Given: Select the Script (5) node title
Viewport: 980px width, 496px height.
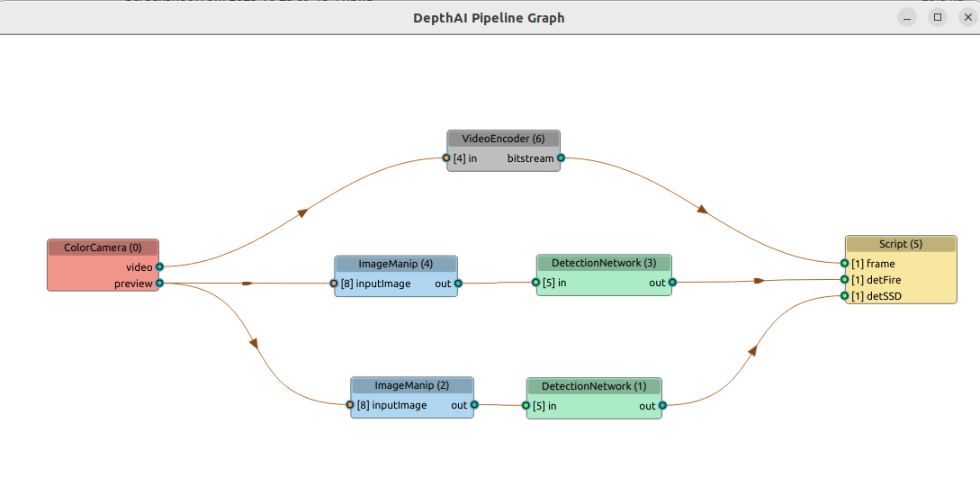Looking at the screenshot, I should pos(900,244).
